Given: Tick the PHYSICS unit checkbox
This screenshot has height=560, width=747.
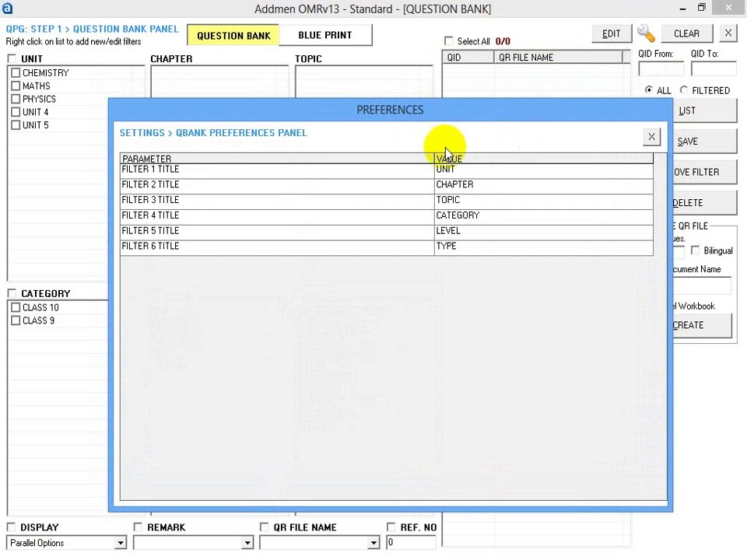Looking at the screenshot, I should (x=16, y=99).
